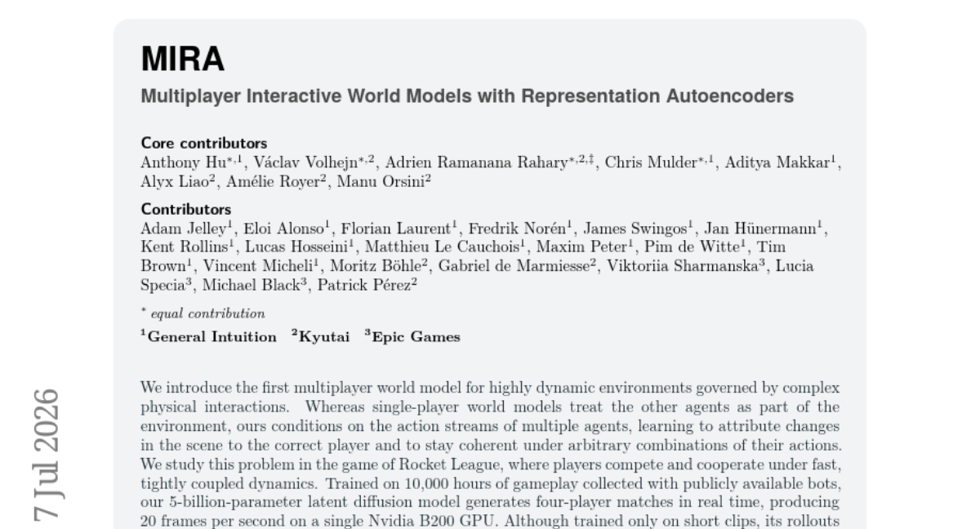Image resolution: width=980 pixels, height=529 pixels.
Task: Click the Epic Games affiliation
Action: click(x=412, y=337)
